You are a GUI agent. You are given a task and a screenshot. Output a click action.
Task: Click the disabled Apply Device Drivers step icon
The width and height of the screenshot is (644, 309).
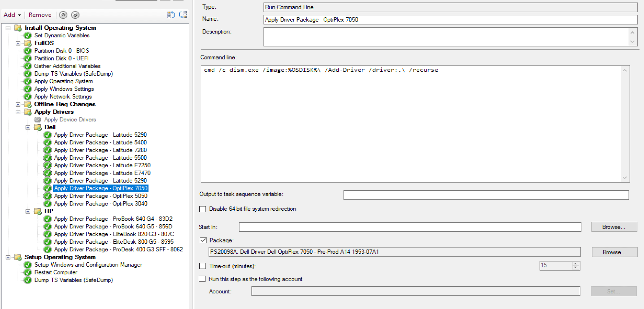tap(38, 120)
